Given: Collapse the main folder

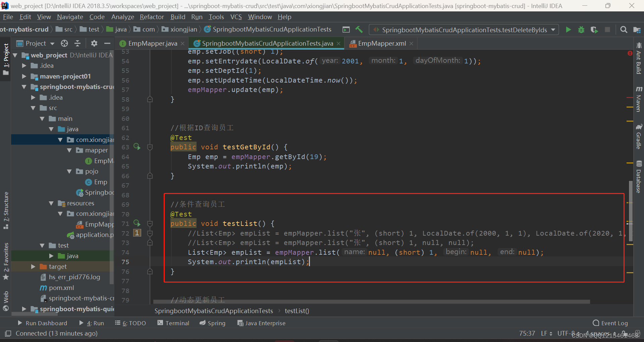Looking at the screenshot, I should click(42, 118).
